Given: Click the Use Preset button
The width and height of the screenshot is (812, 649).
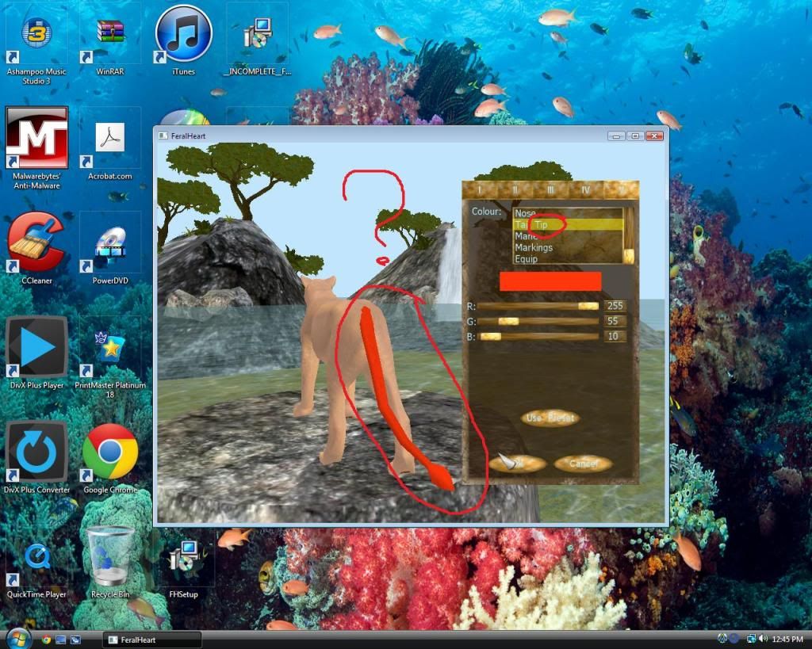Looking at the screenshot, I should pyautogui.click(x=550, y=418).
